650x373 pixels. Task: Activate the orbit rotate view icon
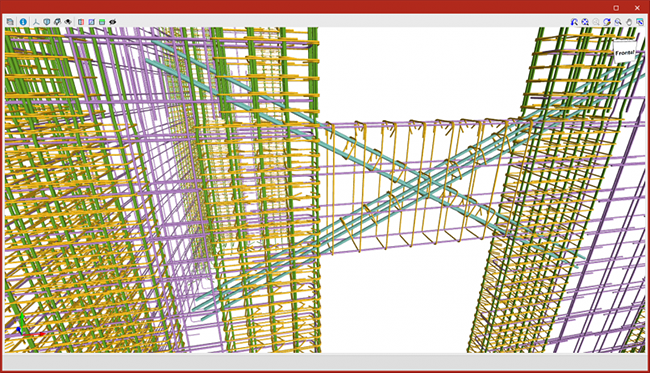click(607, 22)
